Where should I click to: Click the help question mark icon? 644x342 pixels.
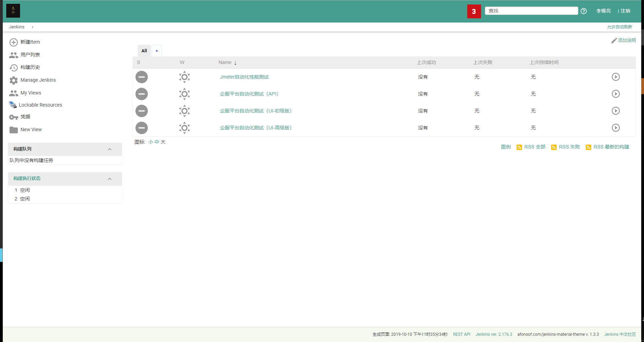[584, 11]
